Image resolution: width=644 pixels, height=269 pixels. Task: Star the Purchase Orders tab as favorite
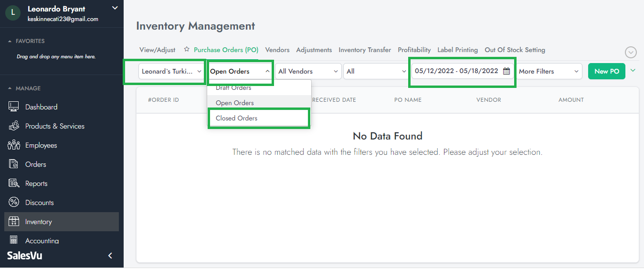(187, 49)
